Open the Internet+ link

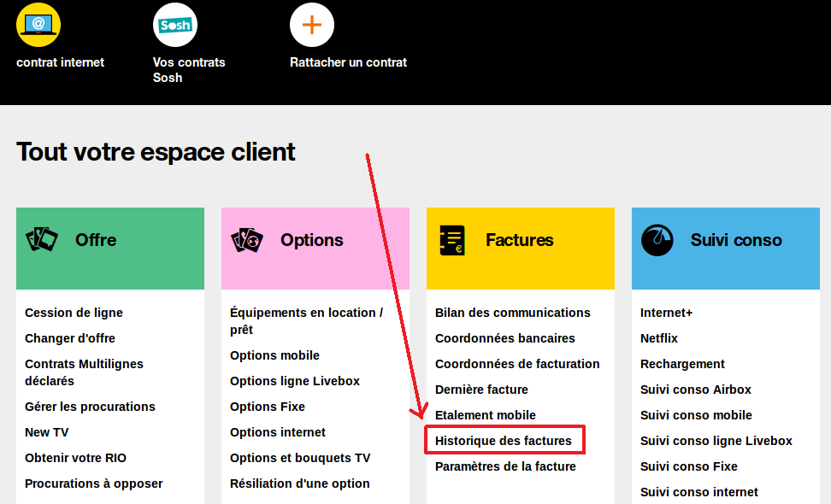pyautogui.click(x=666, y=313)
